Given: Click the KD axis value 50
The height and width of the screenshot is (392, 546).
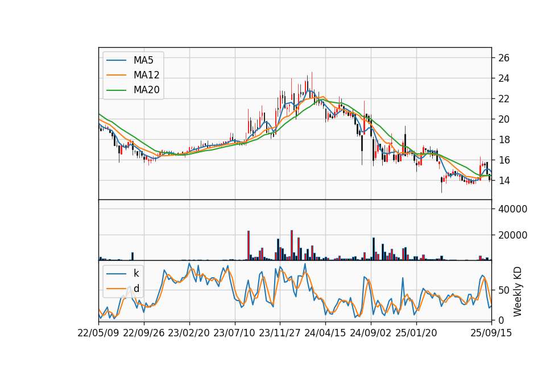Looking at the screenshot, I should point(504,290).
